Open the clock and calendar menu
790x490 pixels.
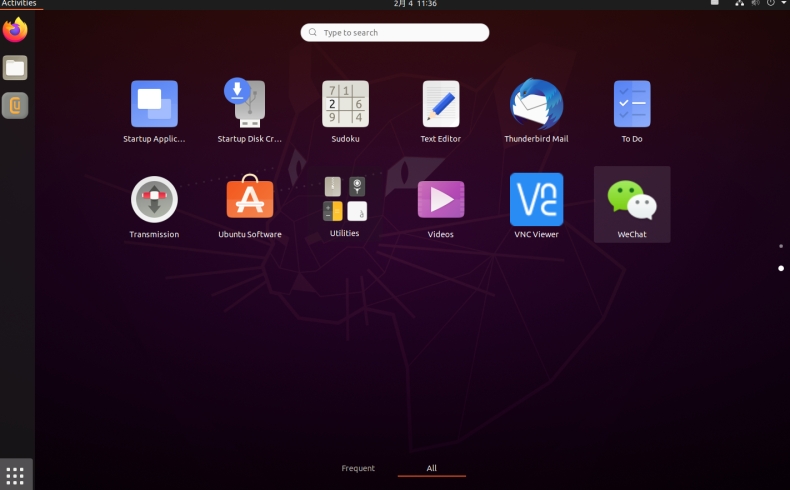pos(395,4)
